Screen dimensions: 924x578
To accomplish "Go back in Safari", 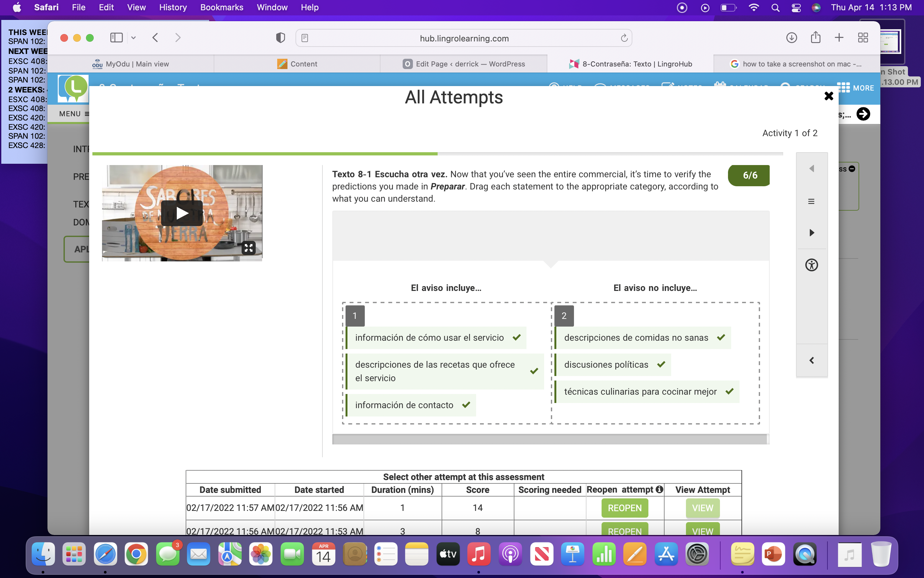I will [155, 38].
